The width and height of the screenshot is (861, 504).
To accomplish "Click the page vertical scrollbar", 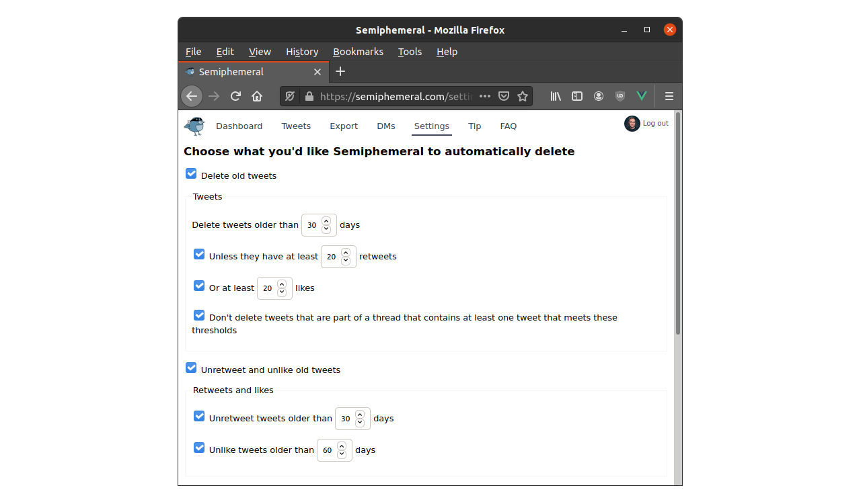I will 678,224.
